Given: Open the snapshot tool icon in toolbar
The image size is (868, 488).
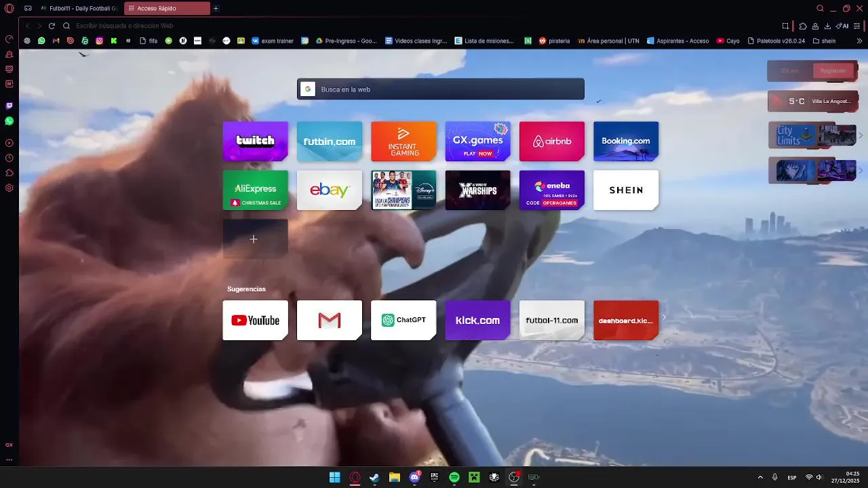Looking at the screenshot, I should point(785,26).
